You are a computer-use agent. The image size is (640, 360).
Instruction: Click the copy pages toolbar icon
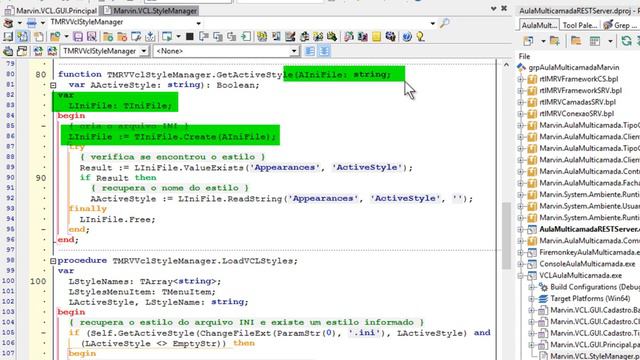point(38,37)
